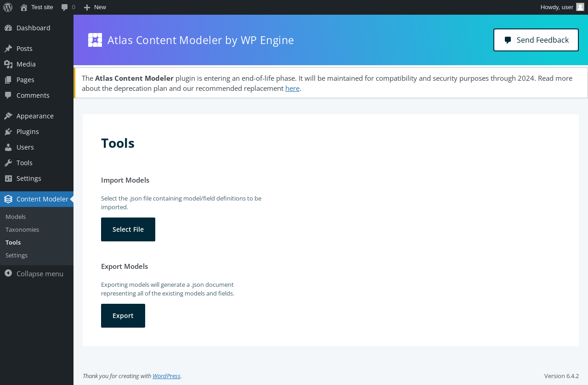Screen dimensions: 588x385
Task: Open main Settings menu in sidebar
Action: point(29,179)
